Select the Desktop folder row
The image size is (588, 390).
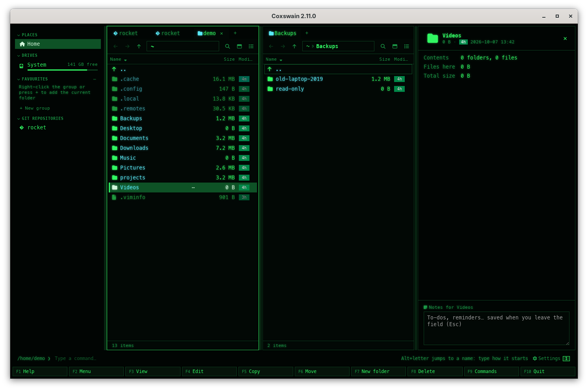[183, 129]
